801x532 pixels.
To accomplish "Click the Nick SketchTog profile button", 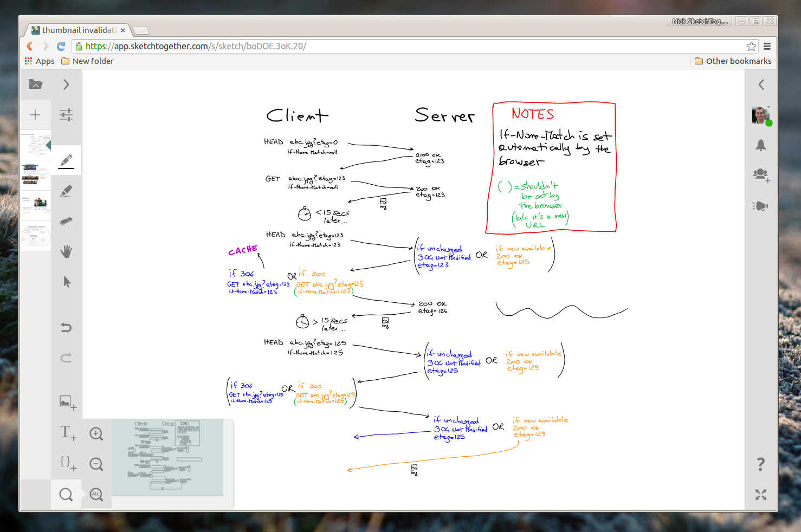I will click(700, 21).
